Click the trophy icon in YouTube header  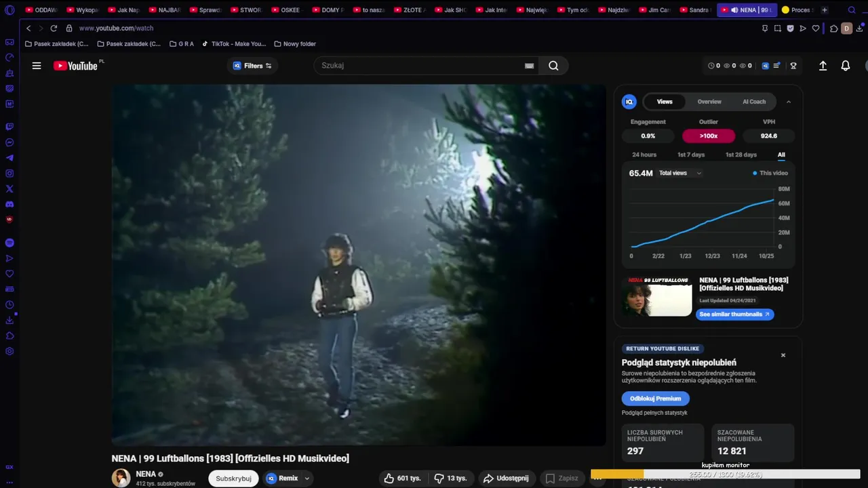point(793,66)
